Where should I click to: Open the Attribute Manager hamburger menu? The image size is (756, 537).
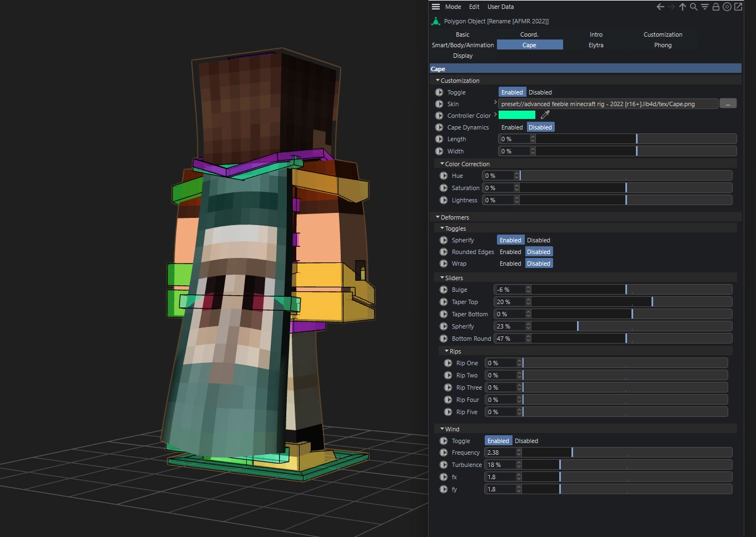[436, 7]
